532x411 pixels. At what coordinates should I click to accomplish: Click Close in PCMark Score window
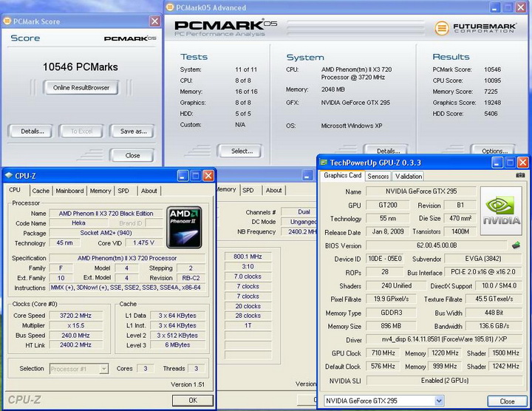(x=132, y=155)
